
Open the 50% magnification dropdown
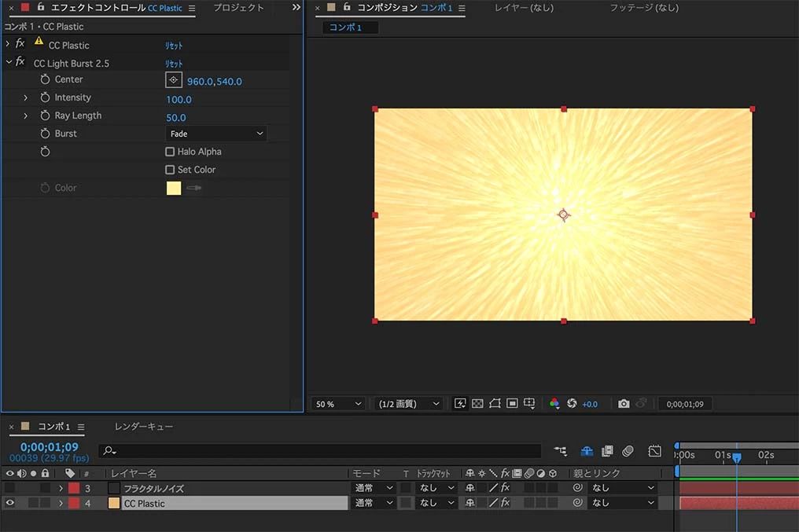pos(339,404)
